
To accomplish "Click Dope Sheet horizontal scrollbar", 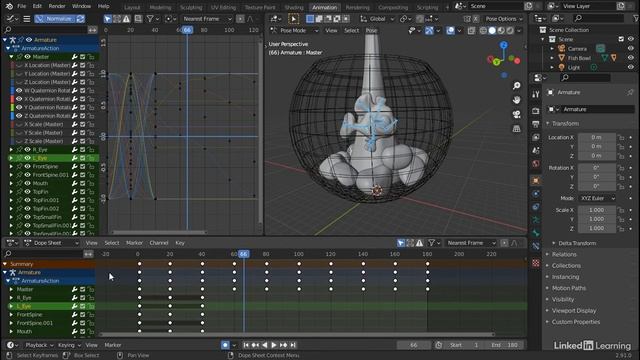I will pos(297,334).
